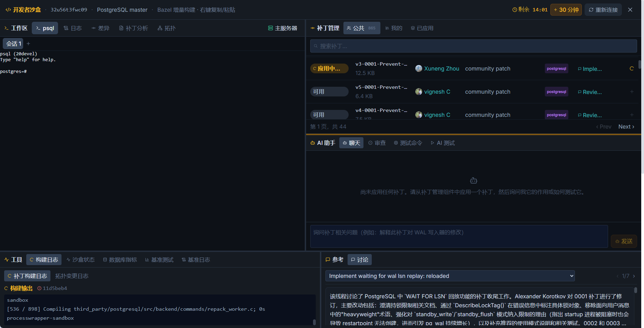
Task: Switch to the 已应用 applied patches tab
Action: (x=422, y=28)
